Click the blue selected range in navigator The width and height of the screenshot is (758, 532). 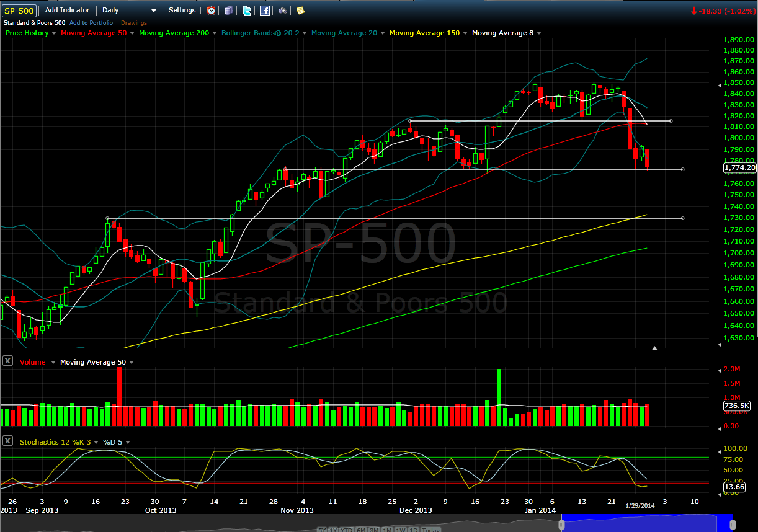click(648, 523)
